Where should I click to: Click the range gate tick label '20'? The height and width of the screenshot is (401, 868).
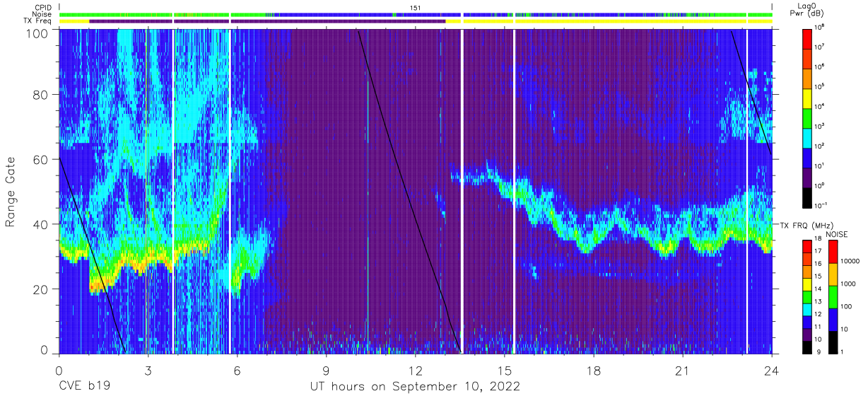point(41,289)
